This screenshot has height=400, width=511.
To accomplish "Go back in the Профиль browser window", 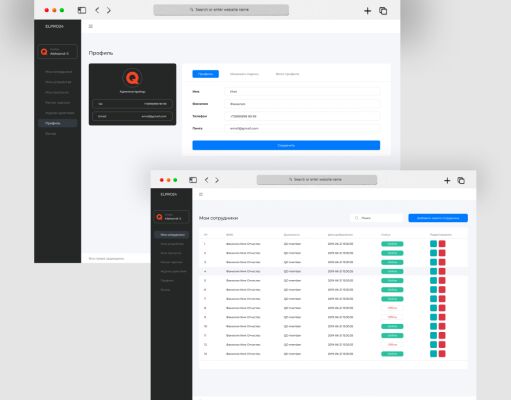I will tap(97, 10).
